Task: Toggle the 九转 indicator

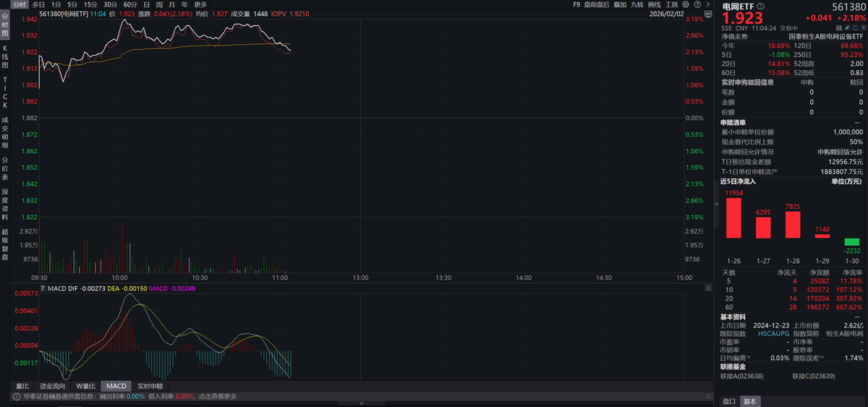Action: click(637, 4)
